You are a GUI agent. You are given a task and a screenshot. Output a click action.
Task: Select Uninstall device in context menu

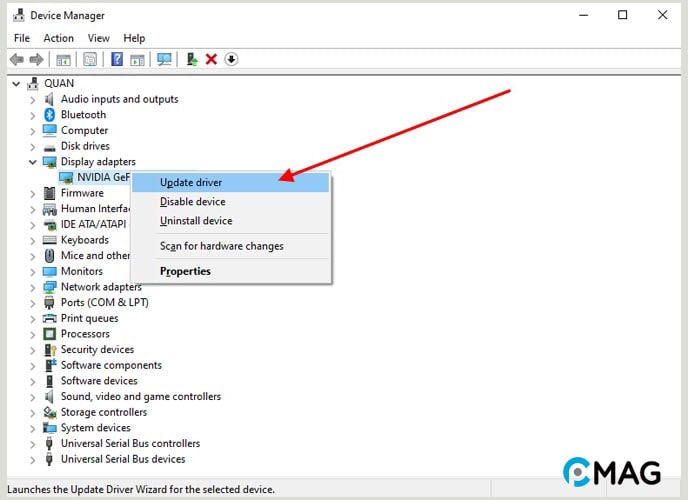196,221
